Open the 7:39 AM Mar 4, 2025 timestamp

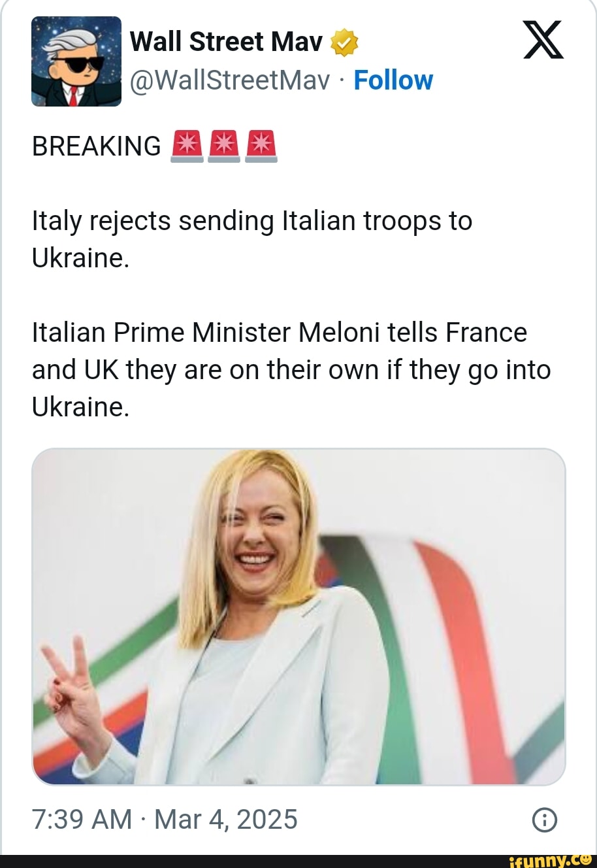pyautogui.click(x=165, y=819)
